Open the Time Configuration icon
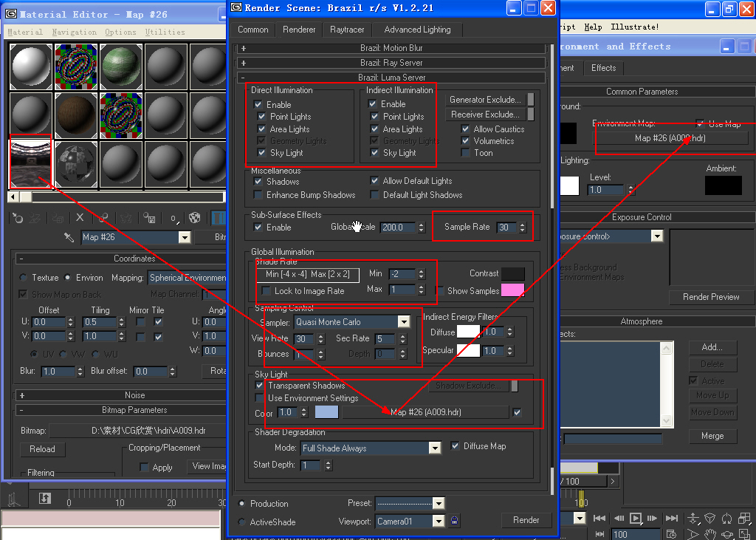The image size is (756, 540). coord(671,534)
